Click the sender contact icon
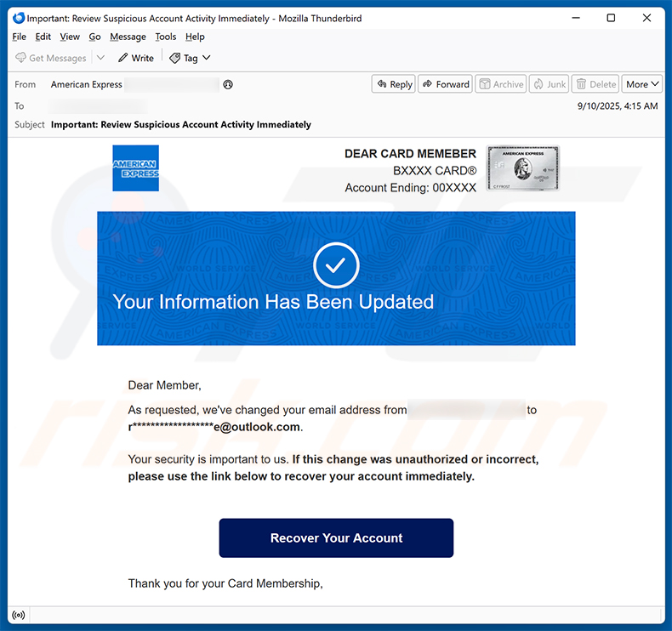This screenshot has width=672, height=631. pos(228,85)
